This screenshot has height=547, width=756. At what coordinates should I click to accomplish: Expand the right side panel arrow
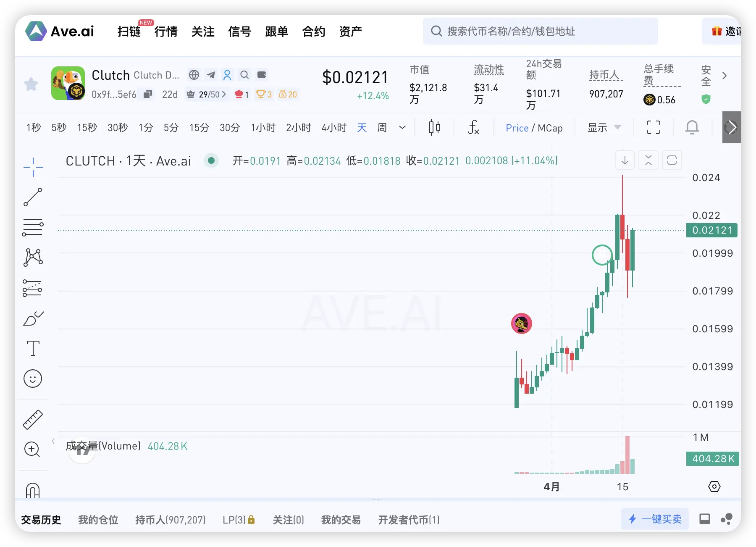click(x=732, y=127)
